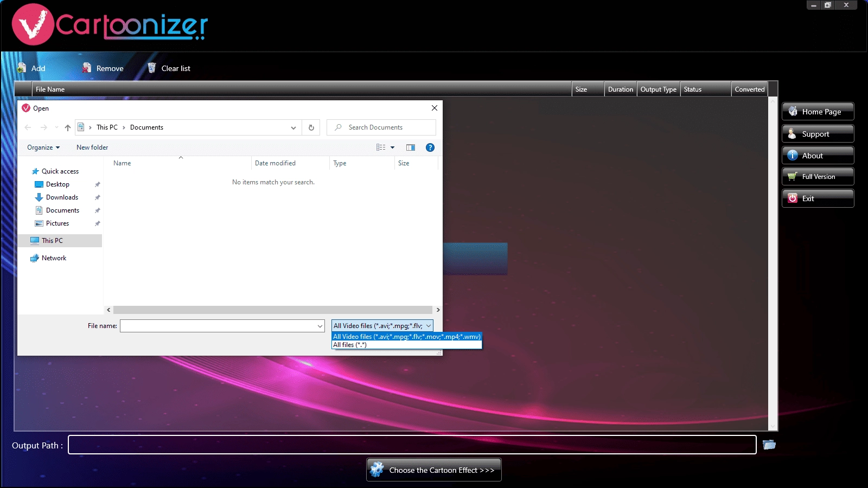Click the Pin icon next to Desktop
Screen dimensions: 868x488
tap(98, 184)
